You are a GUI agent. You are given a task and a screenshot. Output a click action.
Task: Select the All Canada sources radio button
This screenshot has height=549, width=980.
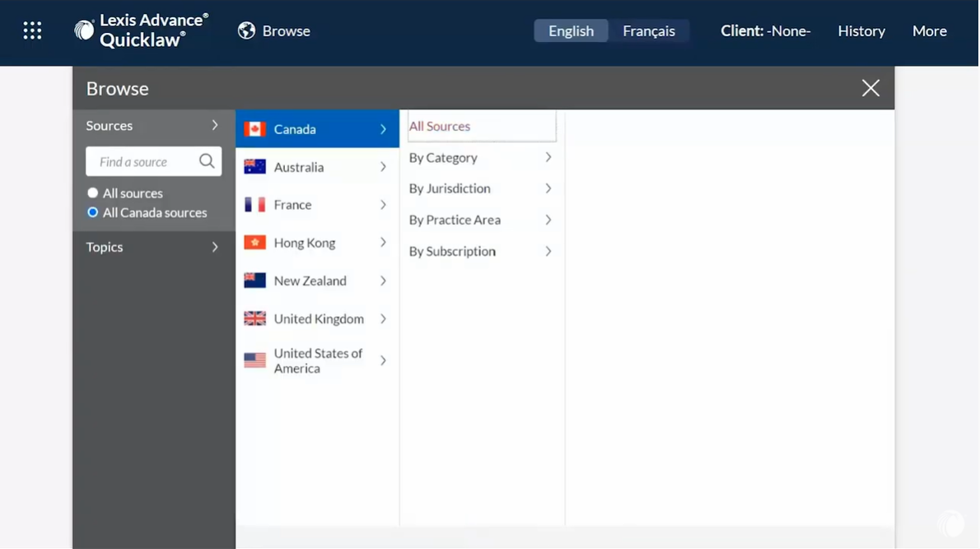click(x=93, y=212)
